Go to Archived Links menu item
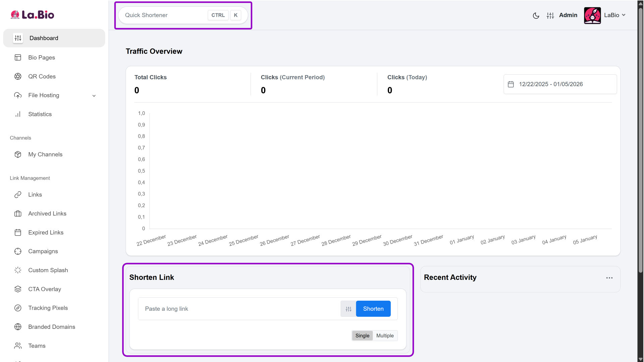 tap(47, 214)
